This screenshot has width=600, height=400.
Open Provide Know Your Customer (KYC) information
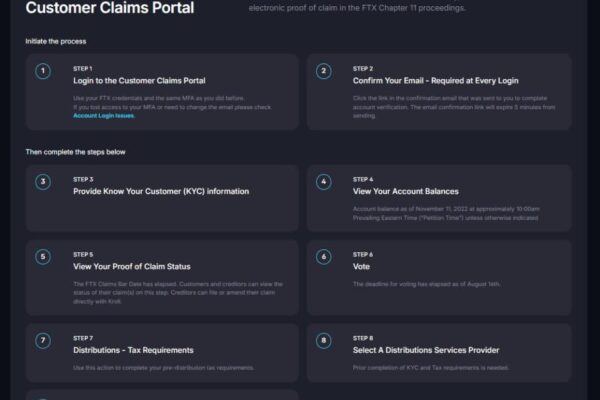[x=161, y=191]
